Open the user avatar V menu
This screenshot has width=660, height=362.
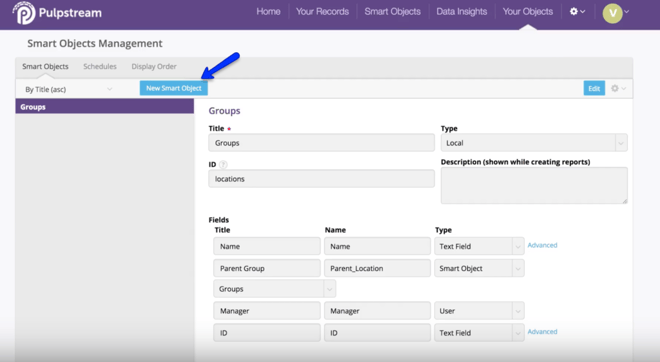616,13
